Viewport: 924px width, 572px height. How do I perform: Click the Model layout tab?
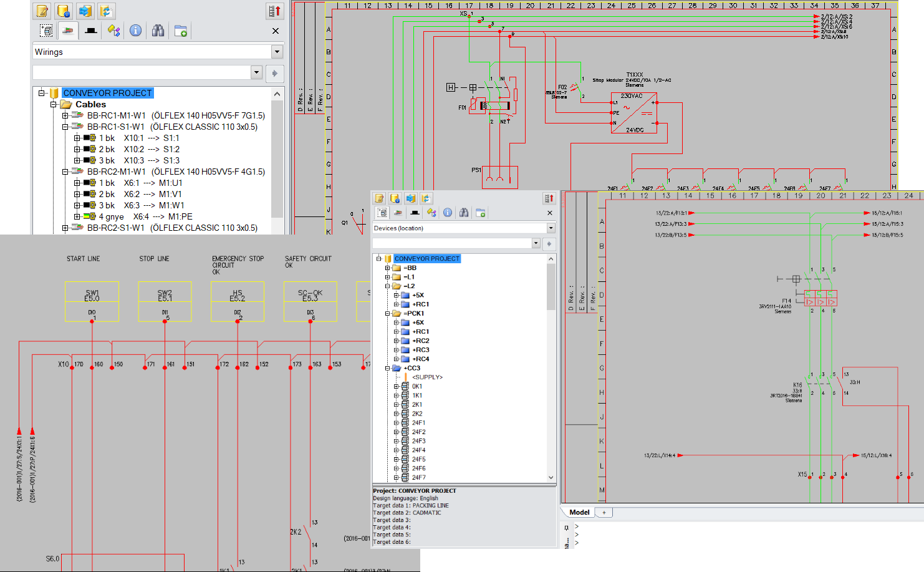coord(579,512)
